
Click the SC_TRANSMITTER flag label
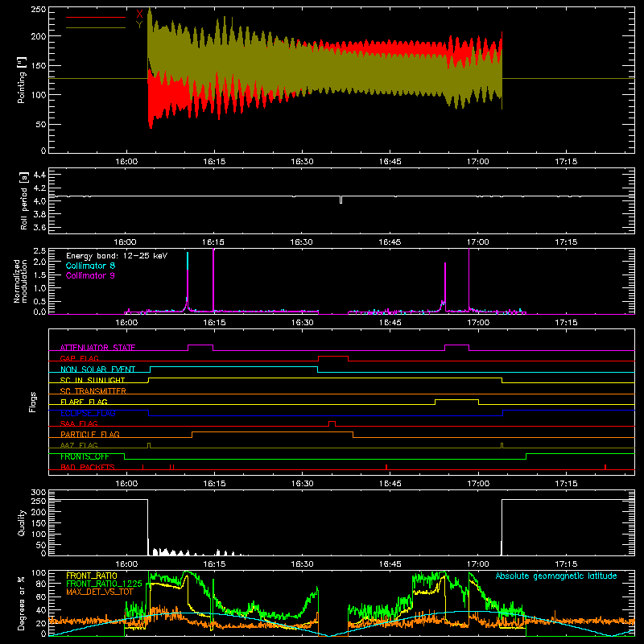tap(93, 390)
